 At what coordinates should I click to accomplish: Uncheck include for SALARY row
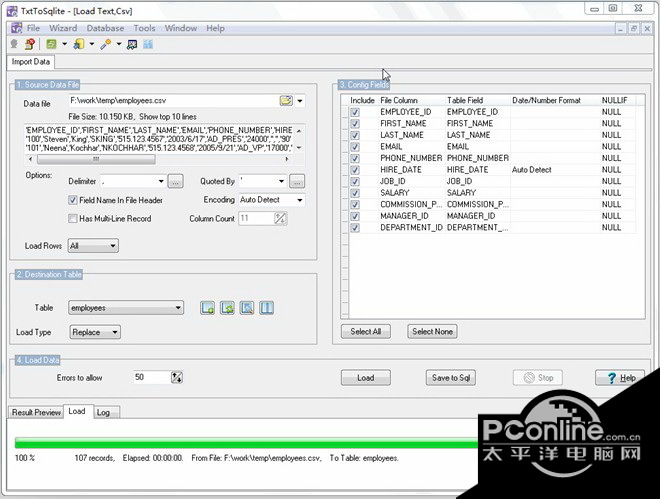(355, 193)
